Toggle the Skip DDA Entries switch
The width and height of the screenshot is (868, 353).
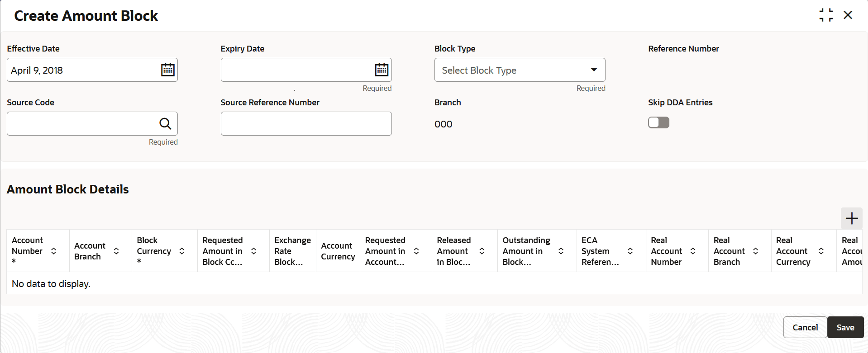coord(658,122)
